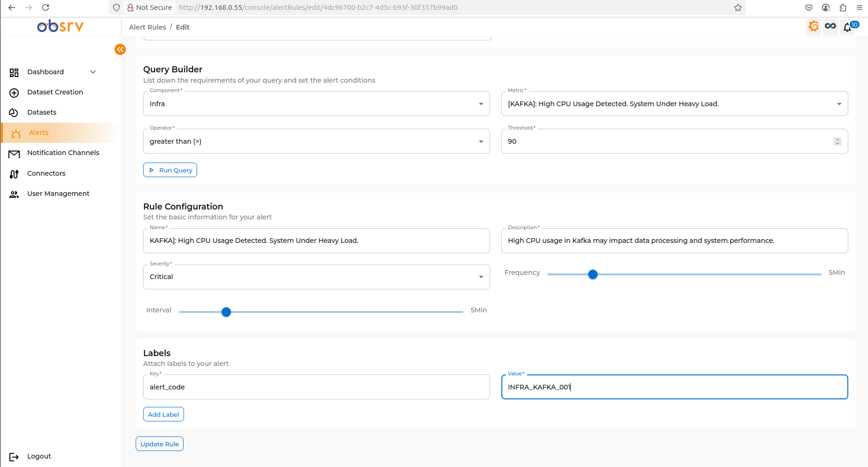
Task: Open browser extensions puzzle icon
Action: pos(843,8)
